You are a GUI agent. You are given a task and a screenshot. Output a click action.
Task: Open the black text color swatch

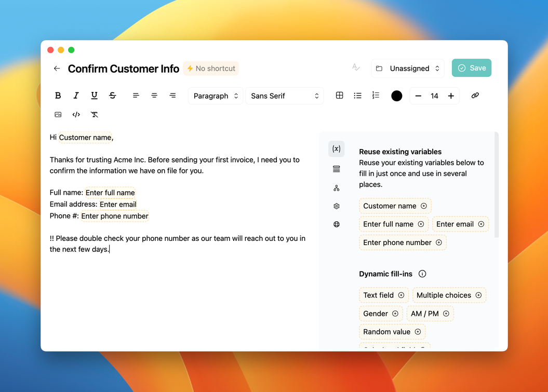coord(396,96)
